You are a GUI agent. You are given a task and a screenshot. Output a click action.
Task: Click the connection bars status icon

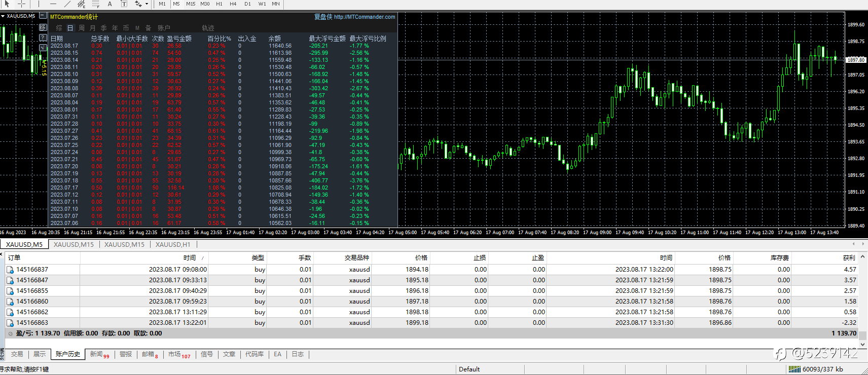794,369
